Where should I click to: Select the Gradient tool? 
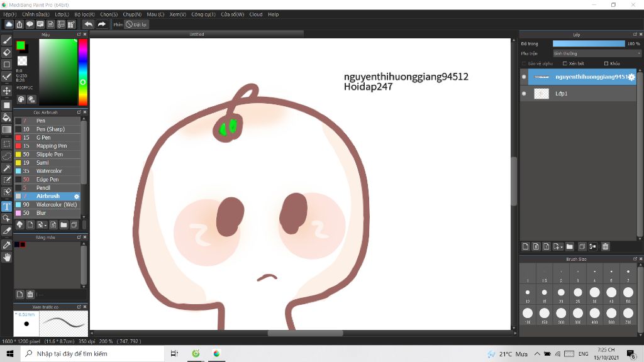click(x=6, y=129)
